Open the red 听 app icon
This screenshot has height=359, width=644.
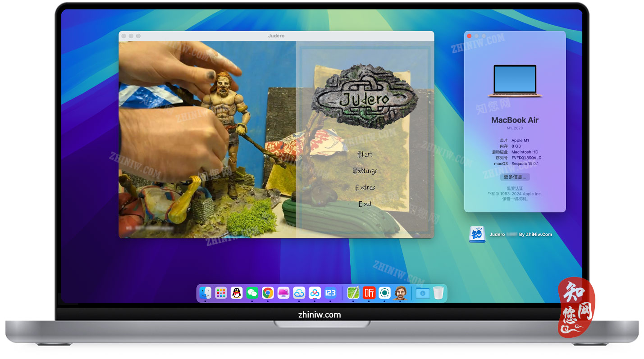(x=369, y=293)
